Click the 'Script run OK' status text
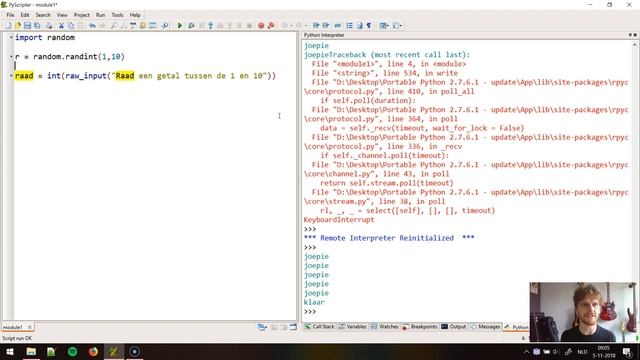 click(17, 338)
